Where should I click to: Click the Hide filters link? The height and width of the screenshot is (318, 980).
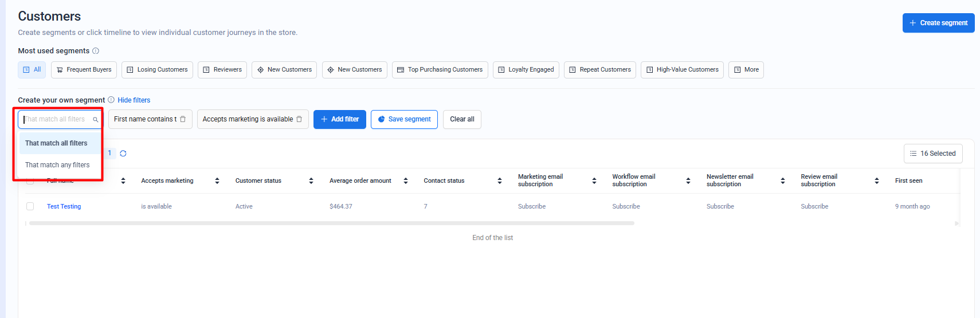pyautogui.click(x=134, y=100)
